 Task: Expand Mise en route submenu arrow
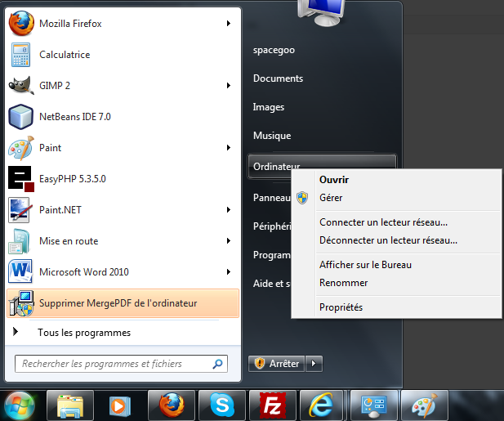tap(229, 241)
